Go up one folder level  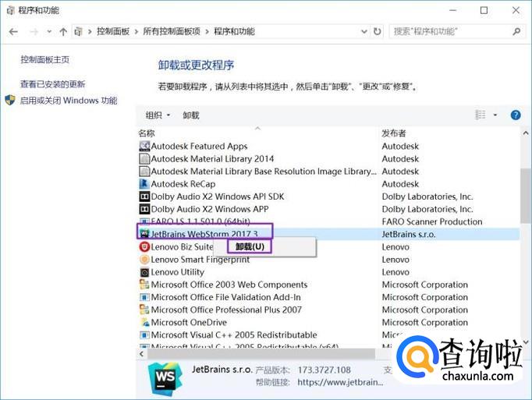pyautogui.click(x=63, y=32)
